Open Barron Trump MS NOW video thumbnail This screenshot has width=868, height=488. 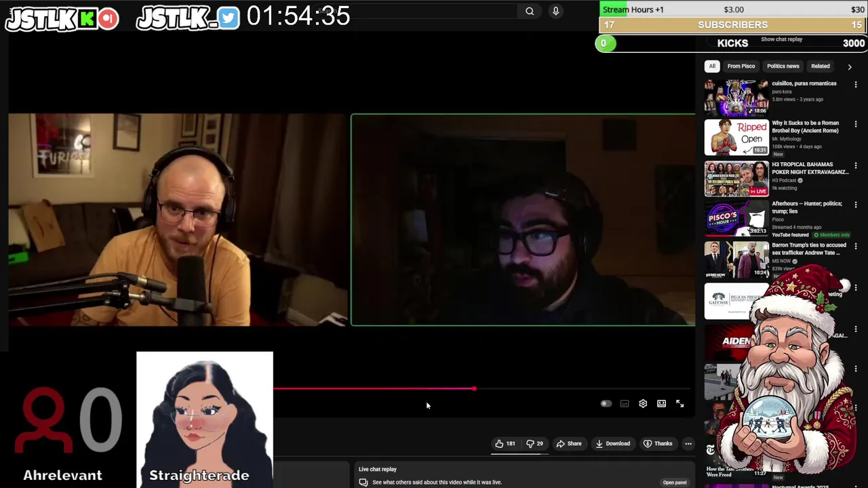[x=736, y=260]
